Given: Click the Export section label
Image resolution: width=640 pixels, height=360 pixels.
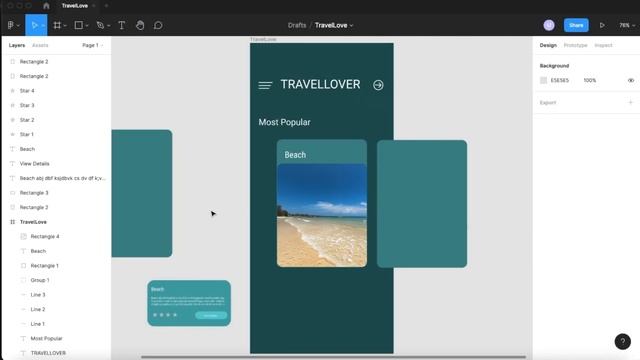Looking at the screenshot, I should tap(548, 102).
